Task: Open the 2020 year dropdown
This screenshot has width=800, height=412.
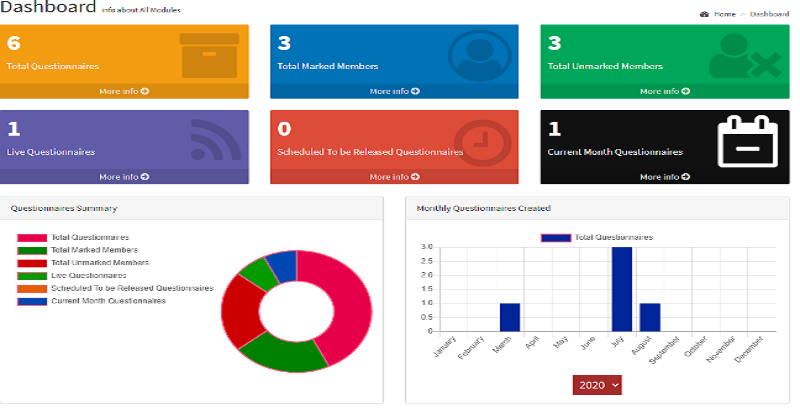Action: click(597, 384)
